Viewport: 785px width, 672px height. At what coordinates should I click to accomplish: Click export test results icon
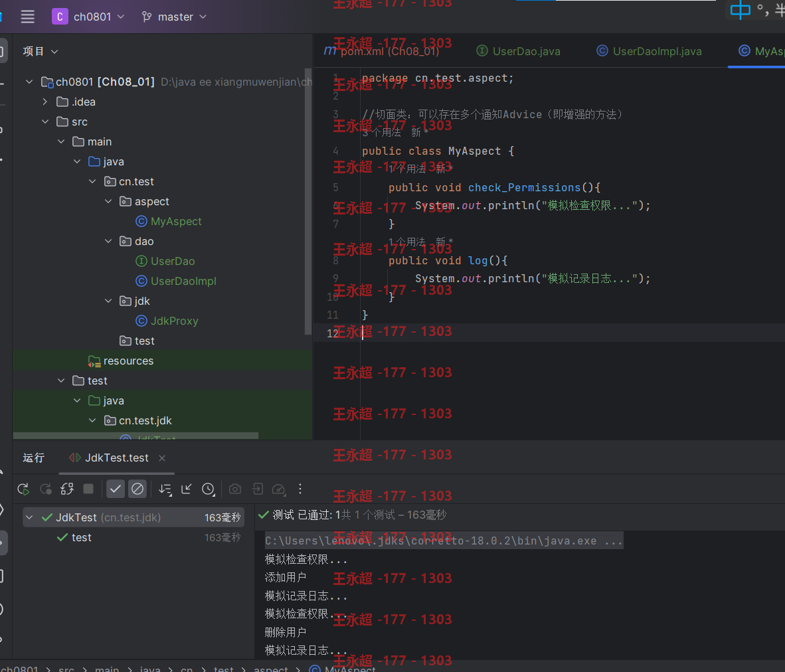coord(257,489)
